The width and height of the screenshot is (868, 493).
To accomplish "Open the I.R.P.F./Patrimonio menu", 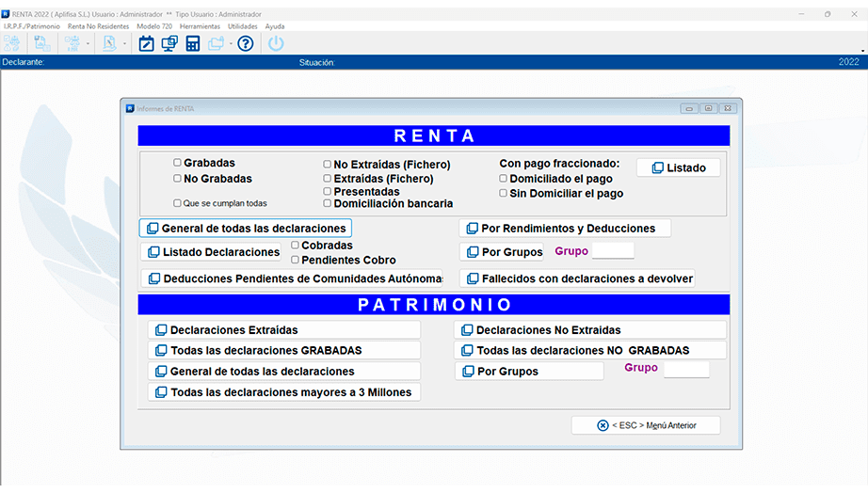I will pos(32,26).
